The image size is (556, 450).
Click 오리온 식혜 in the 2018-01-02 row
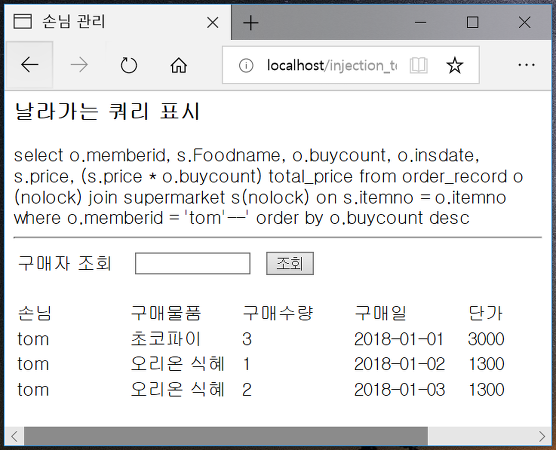pyautogui.click(x=178, y=364)
